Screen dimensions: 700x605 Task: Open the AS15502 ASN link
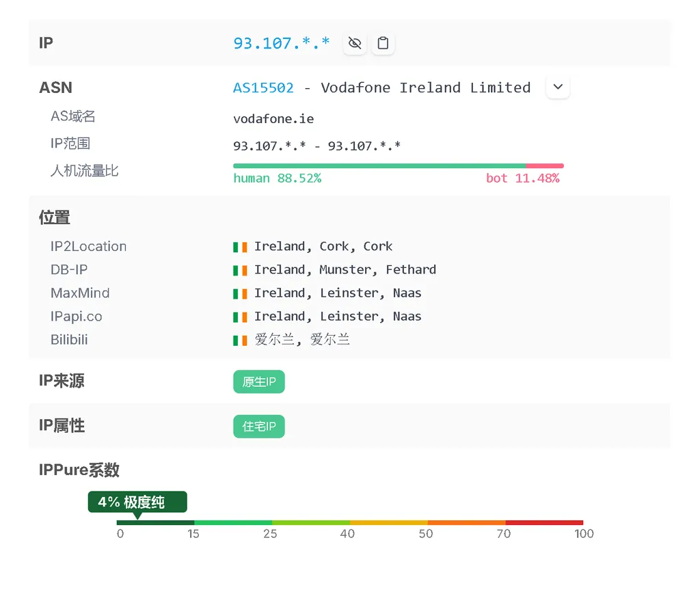point(262,87)
